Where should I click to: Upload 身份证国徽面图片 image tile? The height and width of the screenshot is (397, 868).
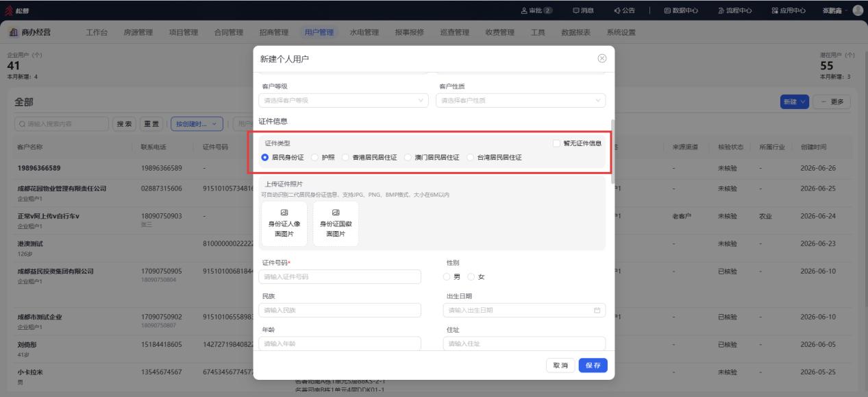(336, 224)
